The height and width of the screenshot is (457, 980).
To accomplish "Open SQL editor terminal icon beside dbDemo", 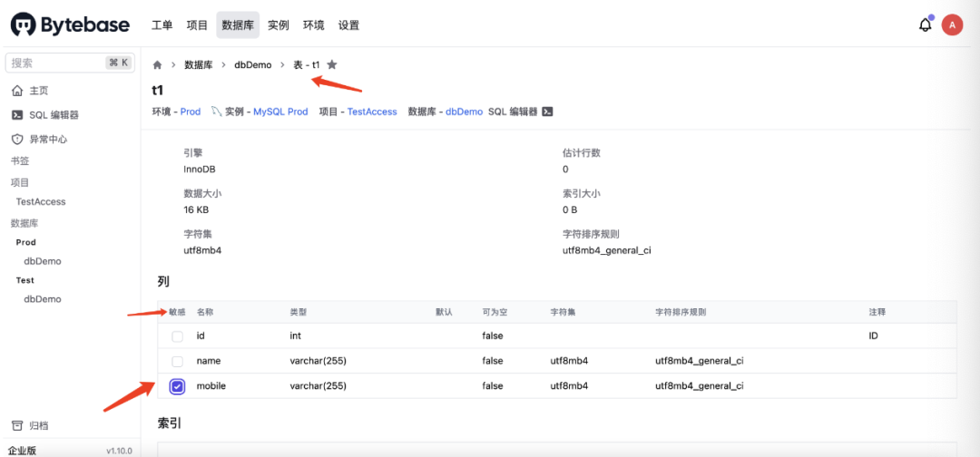I will coord(547,112).
